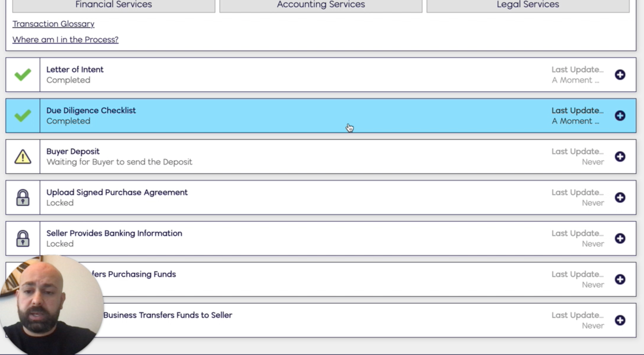Expand the Purchasing Funds step plus icon
Image resolution: width=644 pixels, height=355 pixels.
coord(620,280)
